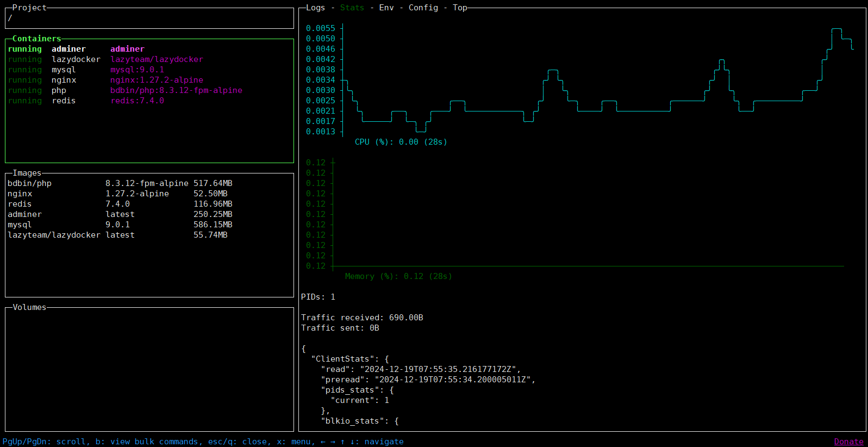Focus the Volumes panel title
868x447 pixels.
[29, 307]
